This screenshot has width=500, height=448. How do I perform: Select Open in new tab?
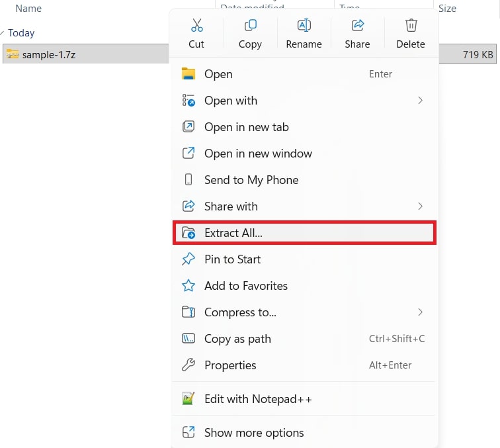246,127
